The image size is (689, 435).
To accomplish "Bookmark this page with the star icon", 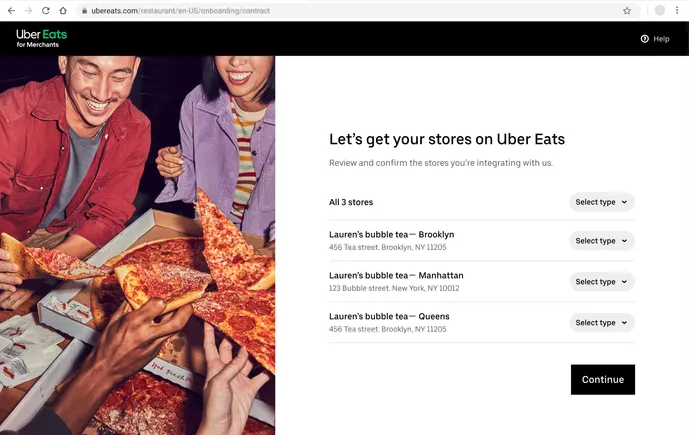I will point(627,10).
